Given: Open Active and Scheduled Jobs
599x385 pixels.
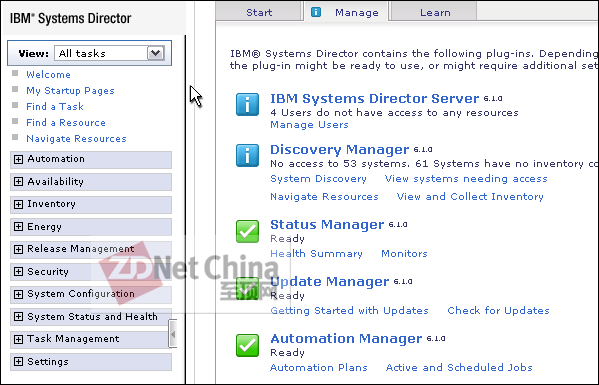Looking at the screenshot, I should point(459,367).
